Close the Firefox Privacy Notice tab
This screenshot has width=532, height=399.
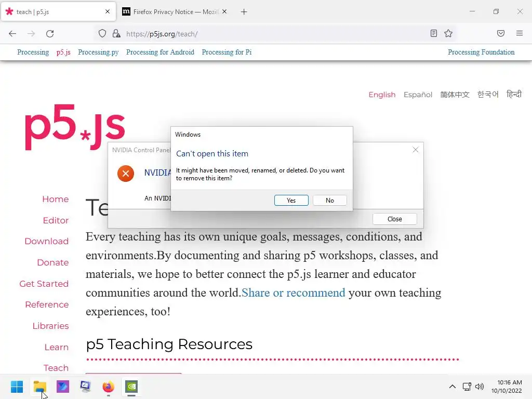[224, 11]
